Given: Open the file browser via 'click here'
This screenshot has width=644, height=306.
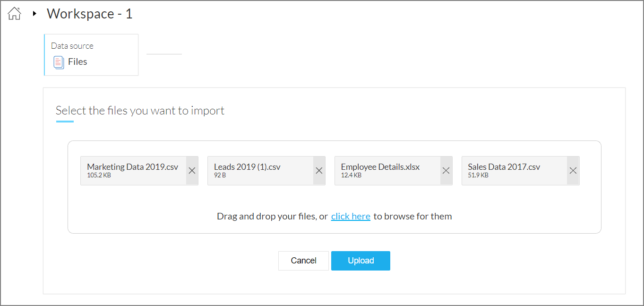Looking at the screenshot, I should pyautogui.click(x=351, y=216).
